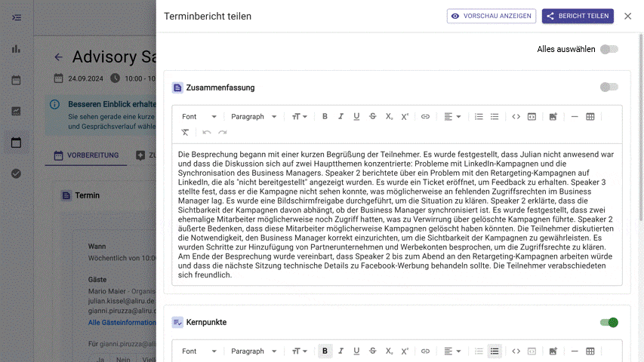The image size is (644, 362).
Task: Go back with arrow beside Advisory
Action: click(x=59, y=57)
